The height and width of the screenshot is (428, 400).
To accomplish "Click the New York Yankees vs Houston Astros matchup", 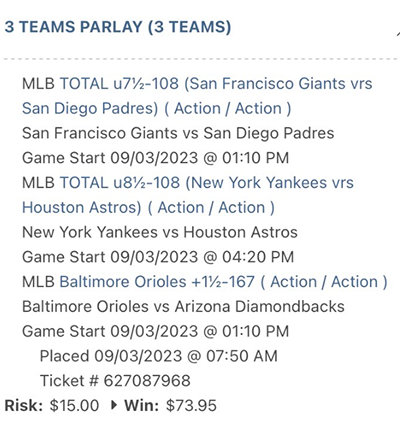I will point(160,232).
